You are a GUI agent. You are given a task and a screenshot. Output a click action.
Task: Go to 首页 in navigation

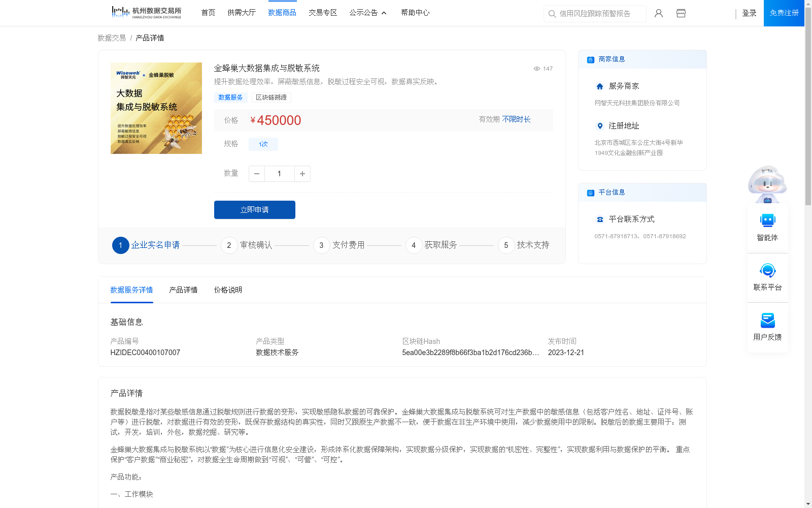(208, 13)
